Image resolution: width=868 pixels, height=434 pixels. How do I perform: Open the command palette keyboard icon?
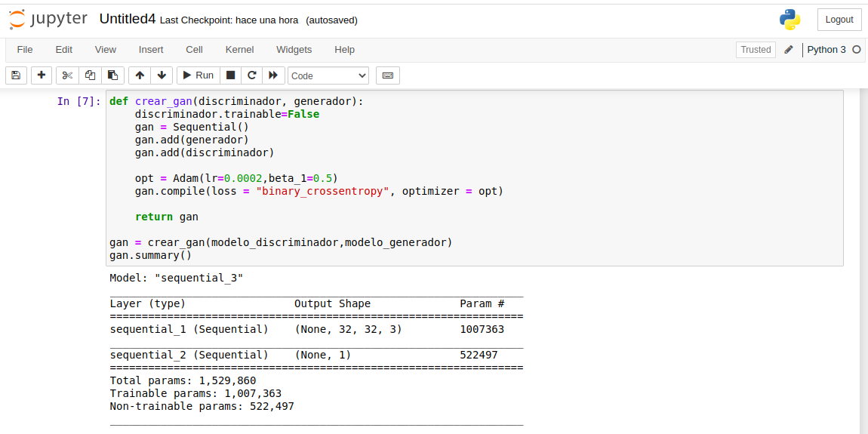(388, 75)
